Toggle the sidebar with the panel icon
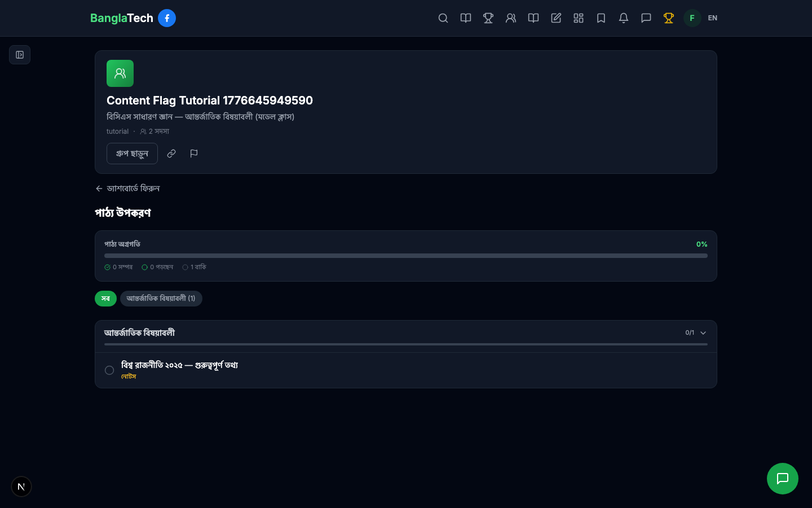 point(20,55)
